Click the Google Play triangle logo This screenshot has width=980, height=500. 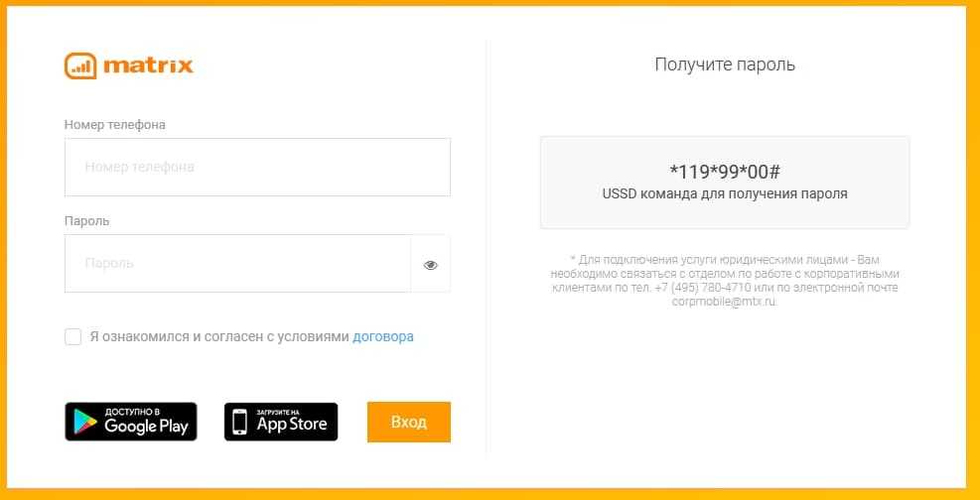(x=84, y=423)
